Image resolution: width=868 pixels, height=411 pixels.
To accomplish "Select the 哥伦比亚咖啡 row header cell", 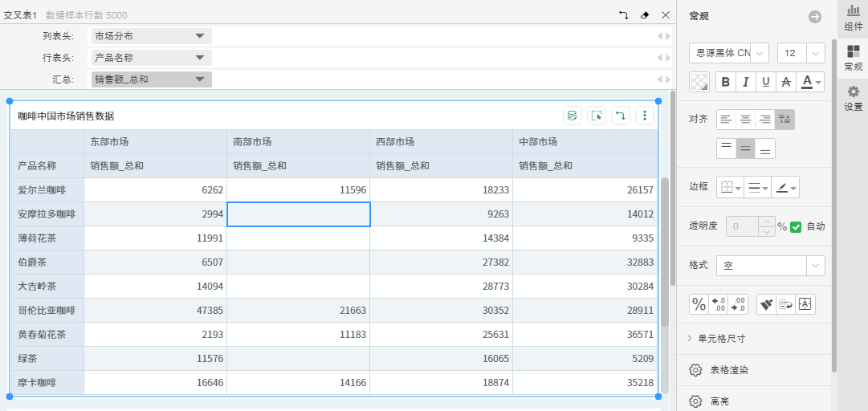I will pyautogui.click(x=47, y=311).
